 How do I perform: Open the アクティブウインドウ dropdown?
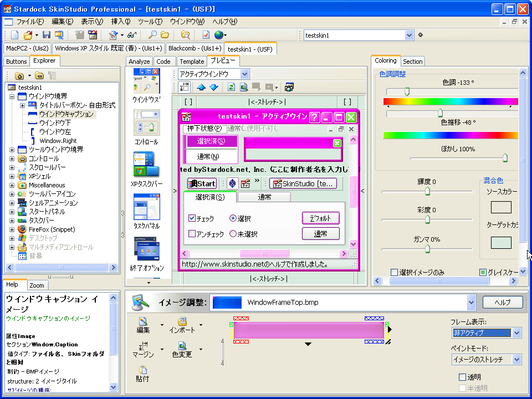click(x=244, y=74)
